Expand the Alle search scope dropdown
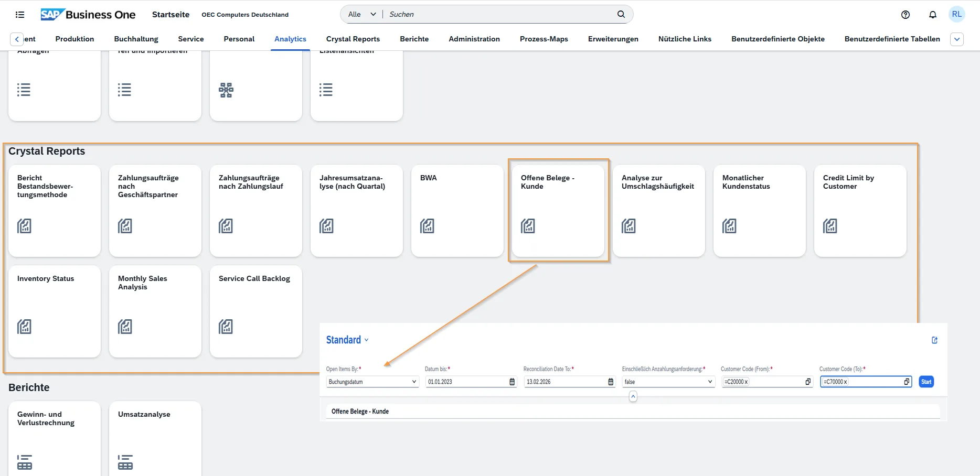Screen dimensions: 980x476 point(362,14)
